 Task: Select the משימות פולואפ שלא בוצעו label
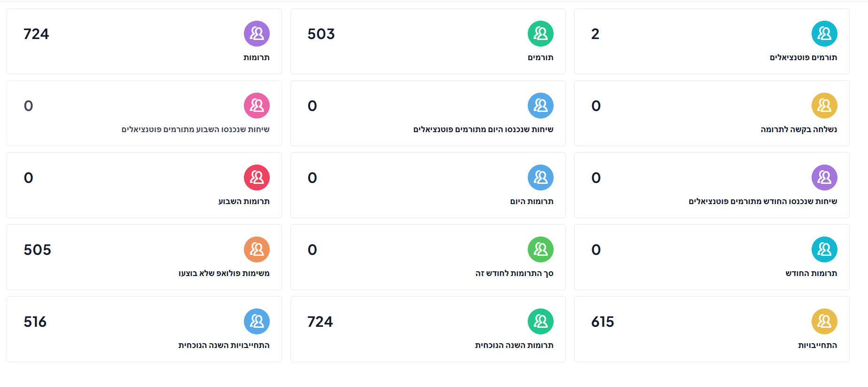(224, 273)
